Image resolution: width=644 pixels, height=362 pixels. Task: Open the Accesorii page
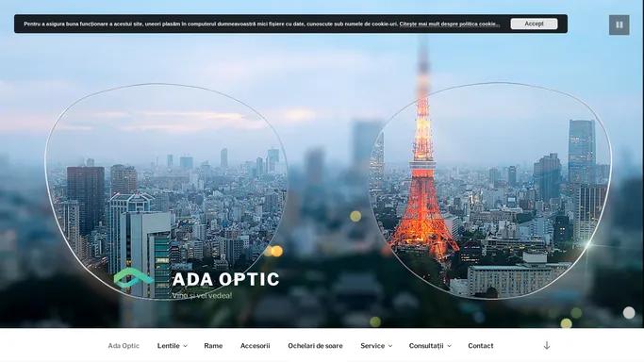[255, 346]
